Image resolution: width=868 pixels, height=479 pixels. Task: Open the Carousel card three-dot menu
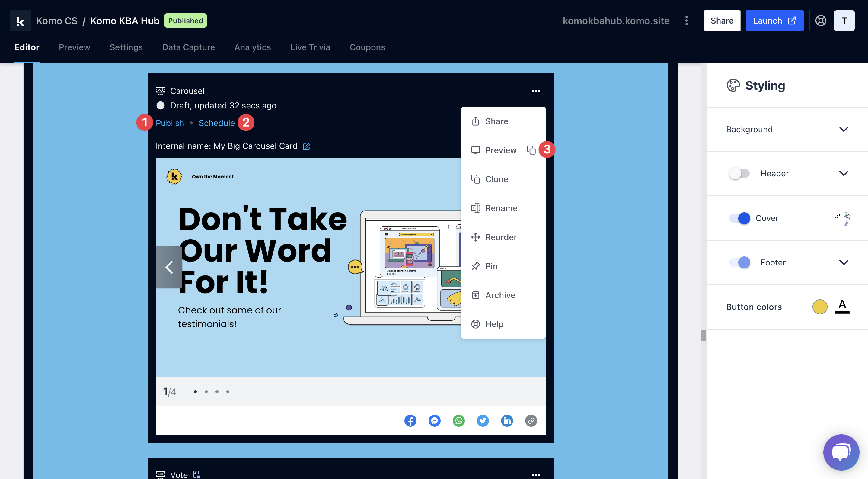pyautogui.click(x=535, y=91)
